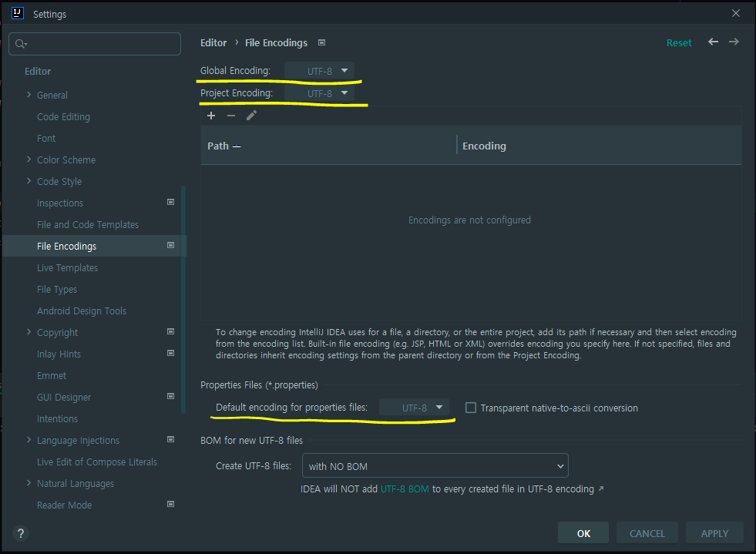This screenshot has height=554, width=756.
Task: Expand the Natural Languages node
Action: pos(29,483)
